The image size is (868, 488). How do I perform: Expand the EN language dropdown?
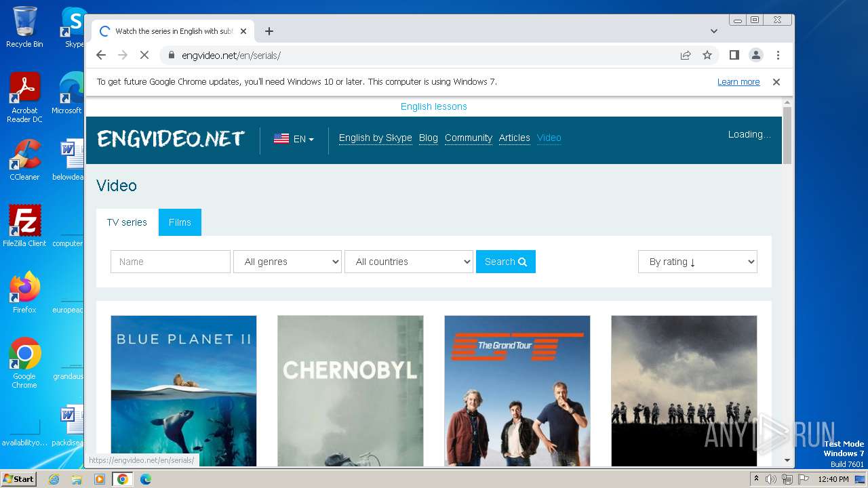(x=294, y=139)
